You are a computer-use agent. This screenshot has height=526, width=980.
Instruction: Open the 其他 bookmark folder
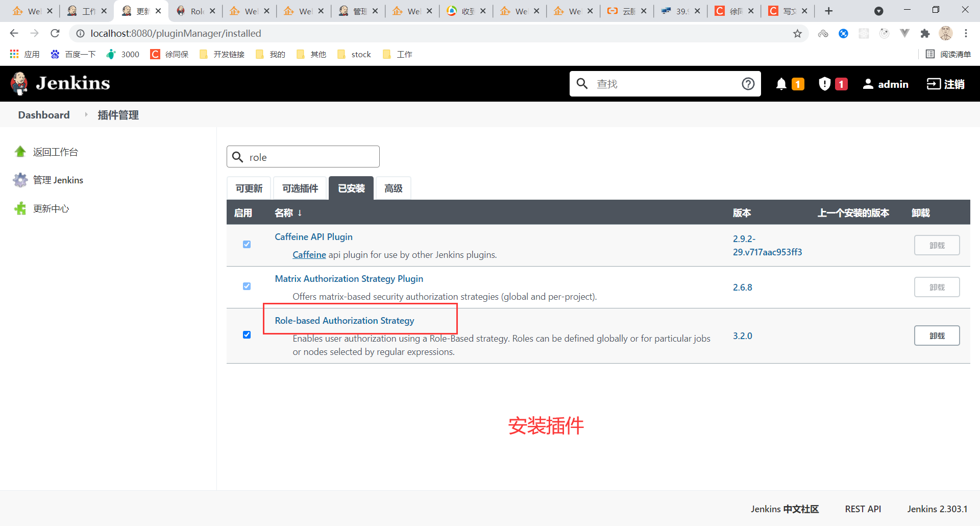click(x=311, y=54)
